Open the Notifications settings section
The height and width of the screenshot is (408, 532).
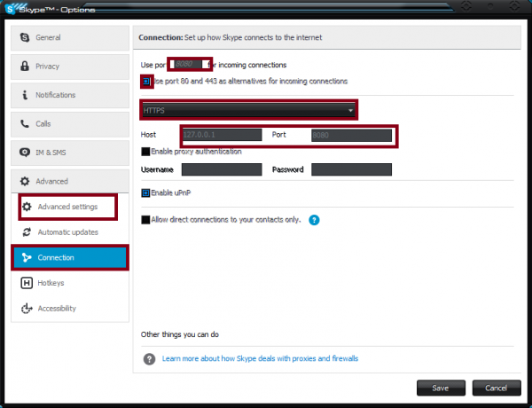70,96
